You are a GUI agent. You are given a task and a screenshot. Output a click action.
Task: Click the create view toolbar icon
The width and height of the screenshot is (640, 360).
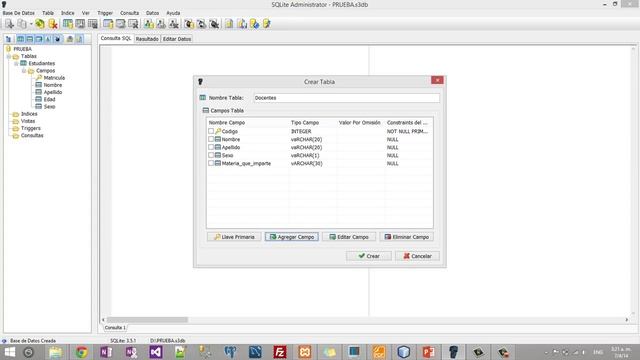[x=149, y=24]
